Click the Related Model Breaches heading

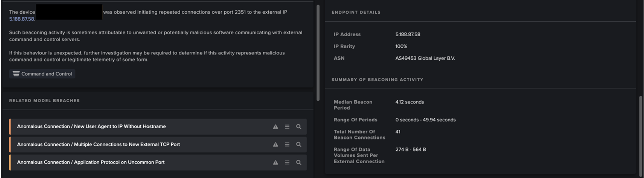pyautogui.click(x=44, y=101)
